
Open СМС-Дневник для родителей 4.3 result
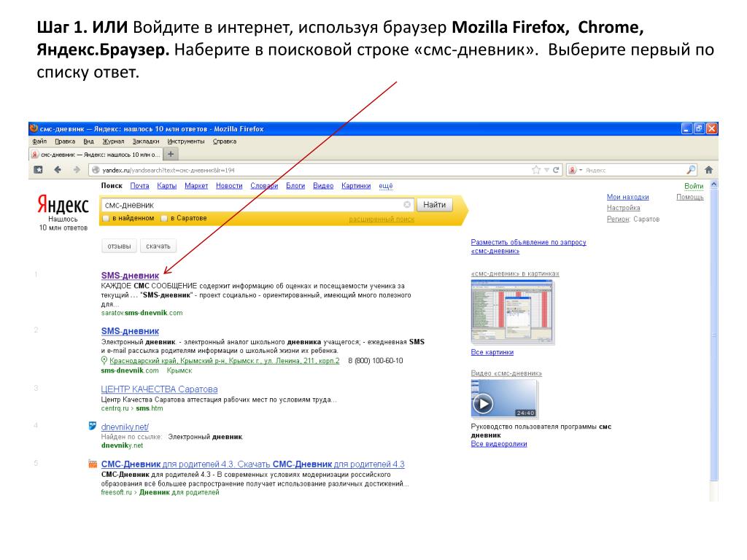[x=253, y=464]
